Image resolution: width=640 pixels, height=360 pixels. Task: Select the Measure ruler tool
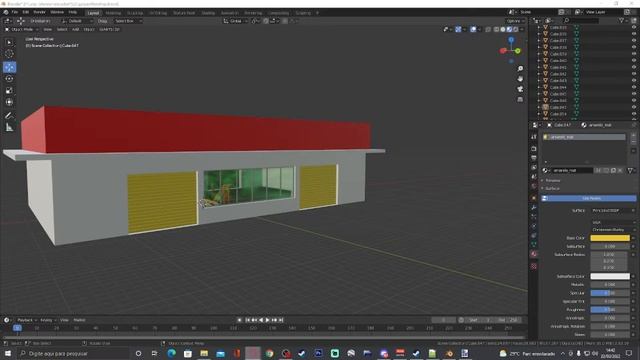9,128
